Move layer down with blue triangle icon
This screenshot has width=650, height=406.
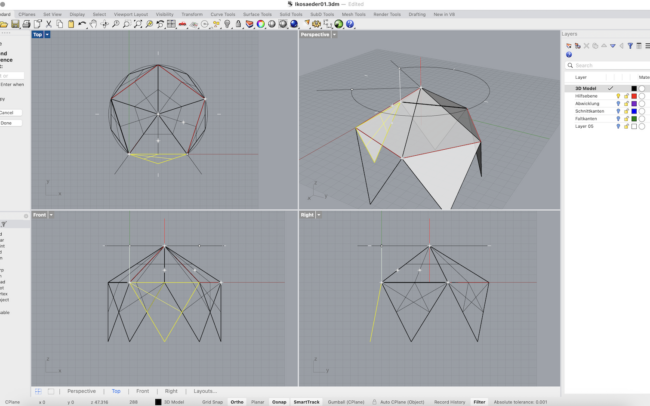pos(613,46)
